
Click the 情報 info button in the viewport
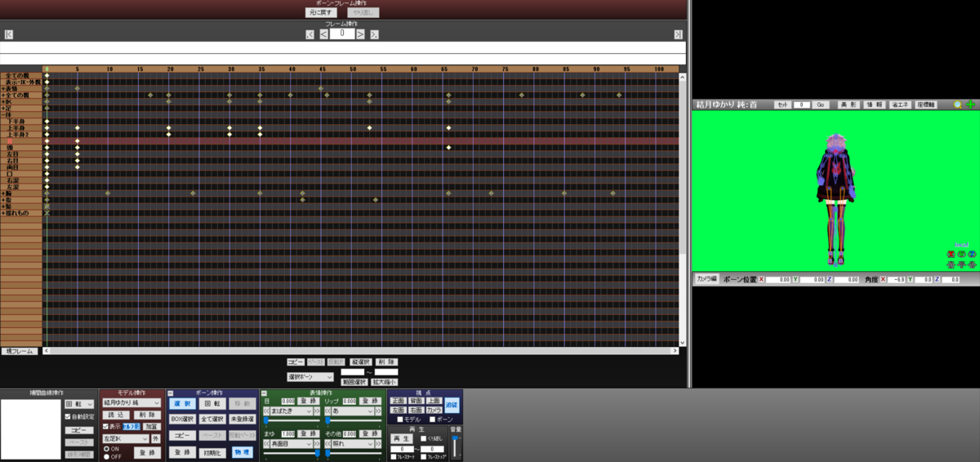875,104
